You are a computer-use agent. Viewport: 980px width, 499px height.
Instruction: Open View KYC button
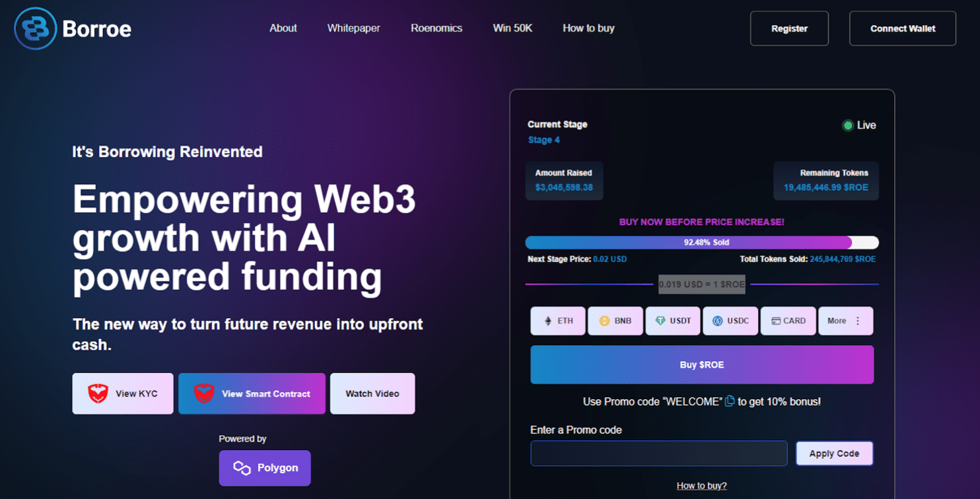tap(123, 393)
